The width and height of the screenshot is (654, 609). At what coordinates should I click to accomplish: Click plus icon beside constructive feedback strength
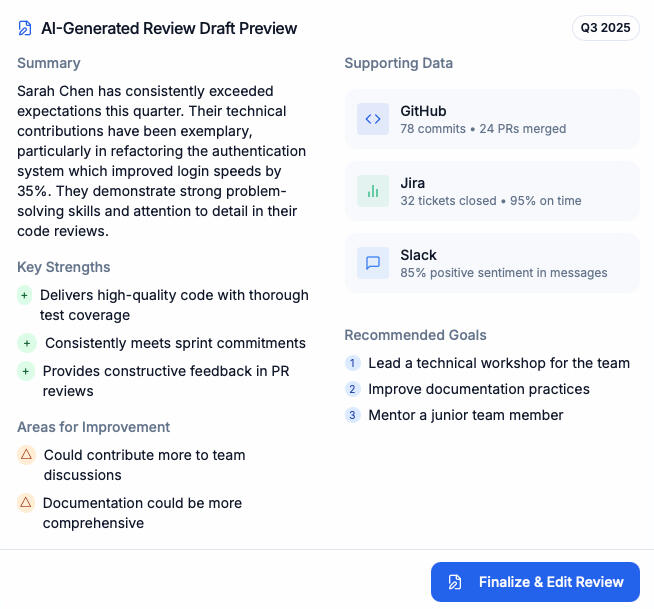(x=26, y=371)
